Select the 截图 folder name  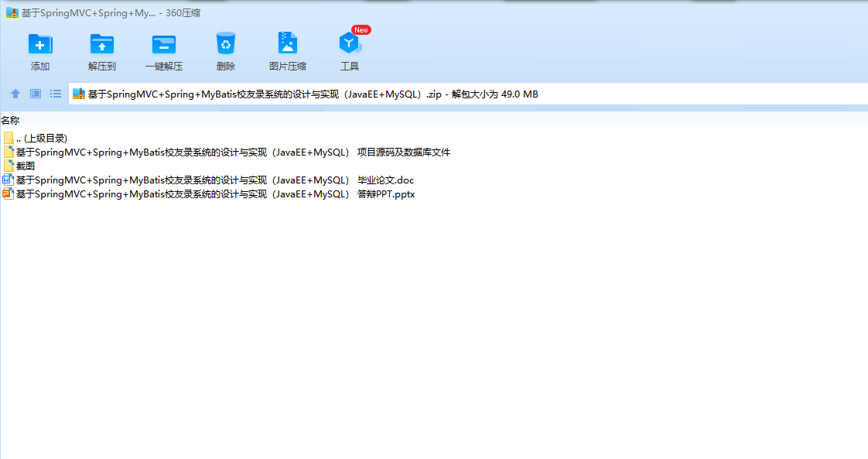26,166
